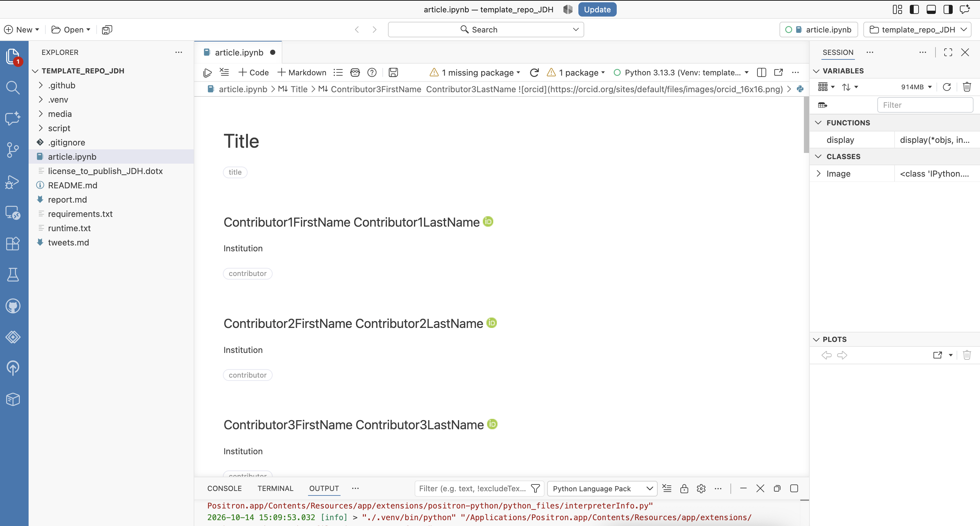Image resolution: width=980 pixels, height=526 pixels.
Task: Toggle the secondary side bar layout icon
Action: pyautogui.click(x=948, y=9)
